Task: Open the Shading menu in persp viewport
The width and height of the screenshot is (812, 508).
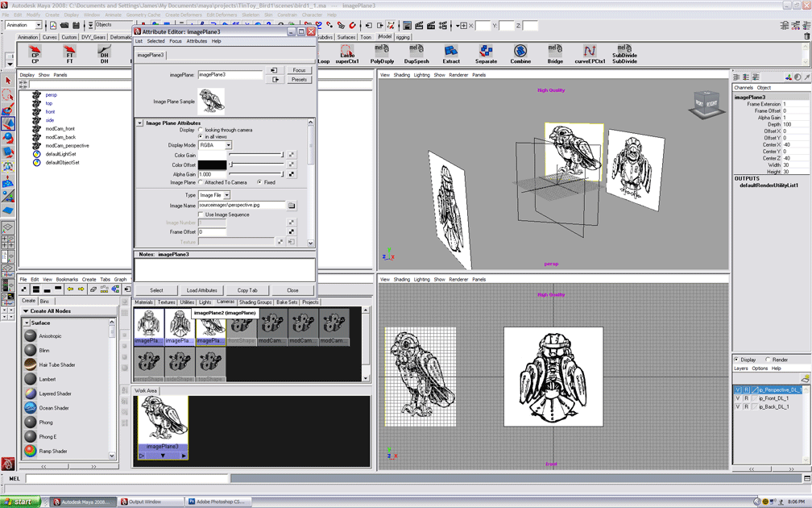Action: click(x=401, y=75)
